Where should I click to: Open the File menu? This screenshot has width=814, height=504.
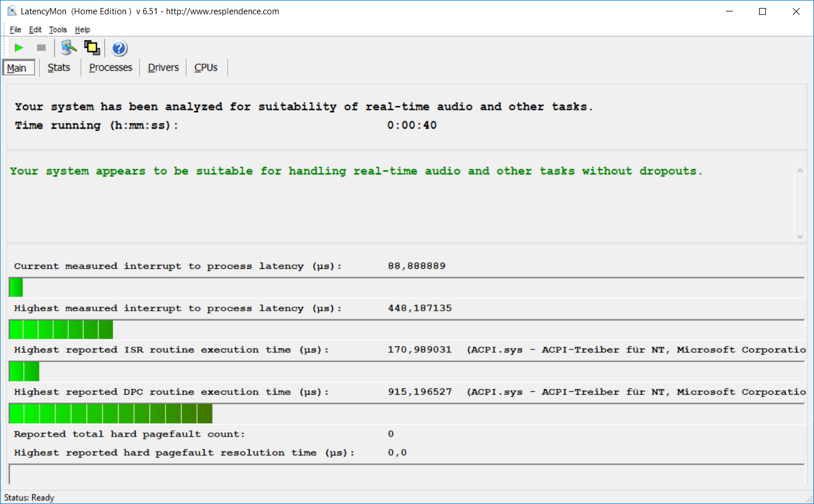pos(15,30)
